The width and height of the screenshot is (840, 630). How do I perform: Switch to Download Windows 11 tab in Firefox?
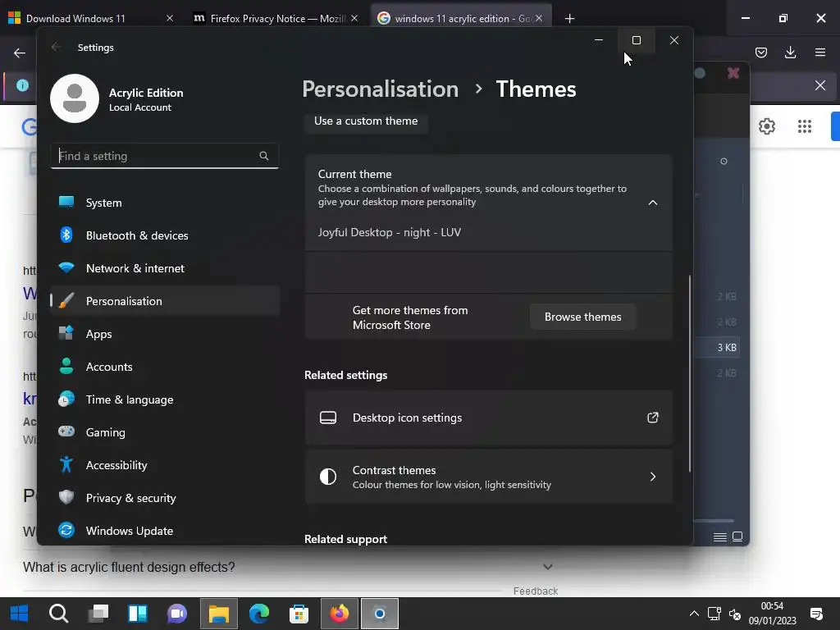91,18
